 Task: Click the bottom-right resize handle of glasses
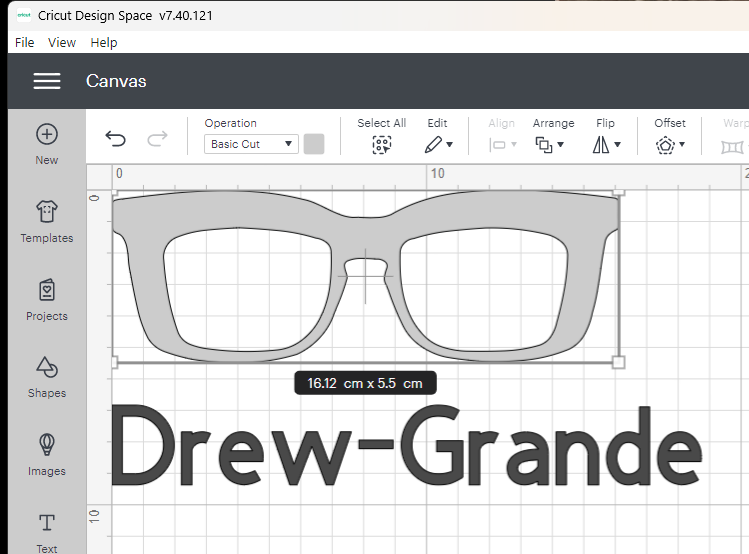pyautogui.click(x=618, y=362)
